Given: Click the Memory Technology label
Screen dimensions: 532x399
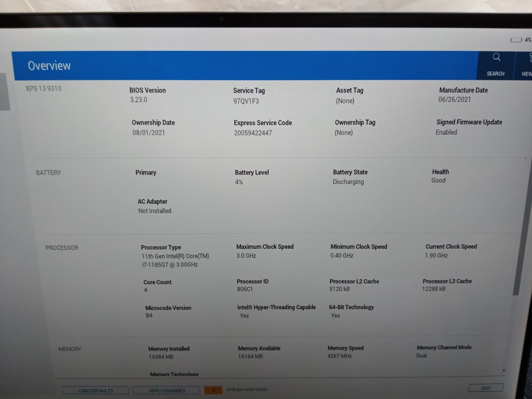Looking at the screenshot, I should [174, 374].
